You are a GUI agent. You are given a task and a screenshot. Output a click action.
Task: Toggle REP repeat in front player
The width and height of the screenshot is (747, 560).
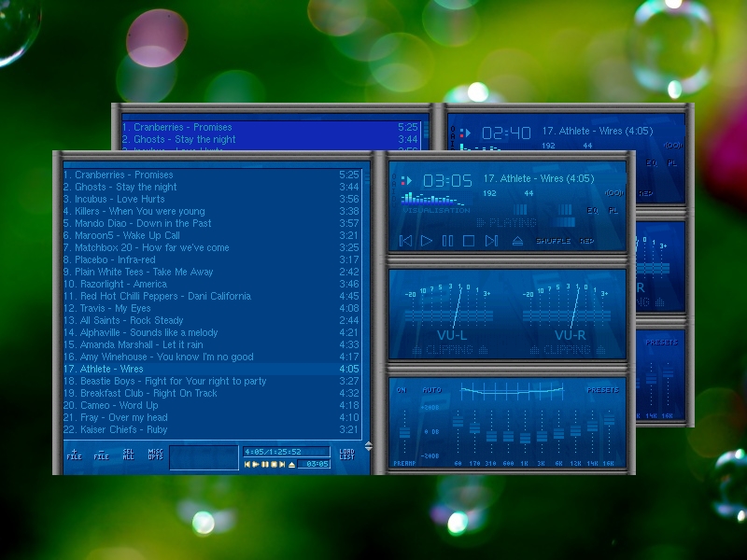pyautogui.click(x=586, y=241)
